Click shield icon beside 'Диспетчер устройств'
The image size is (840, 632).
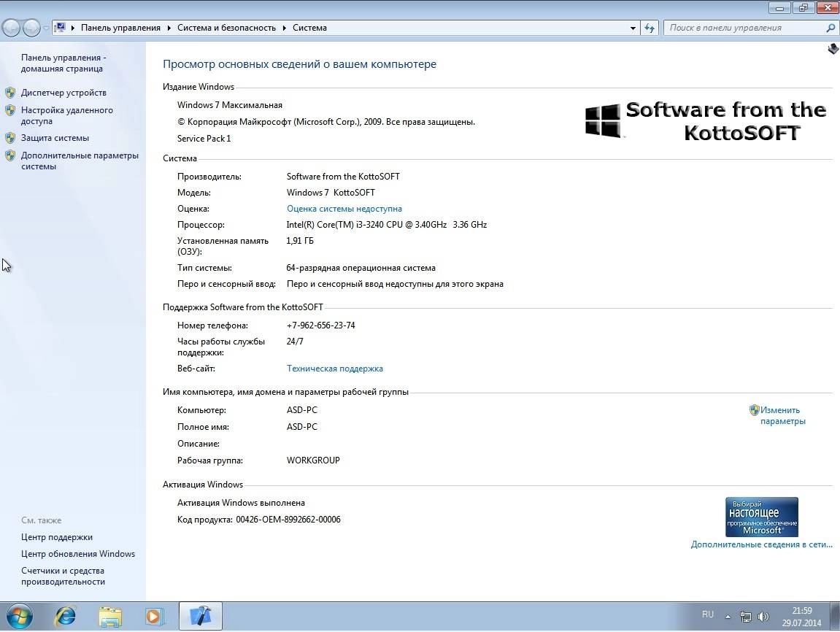pos(10,93)
